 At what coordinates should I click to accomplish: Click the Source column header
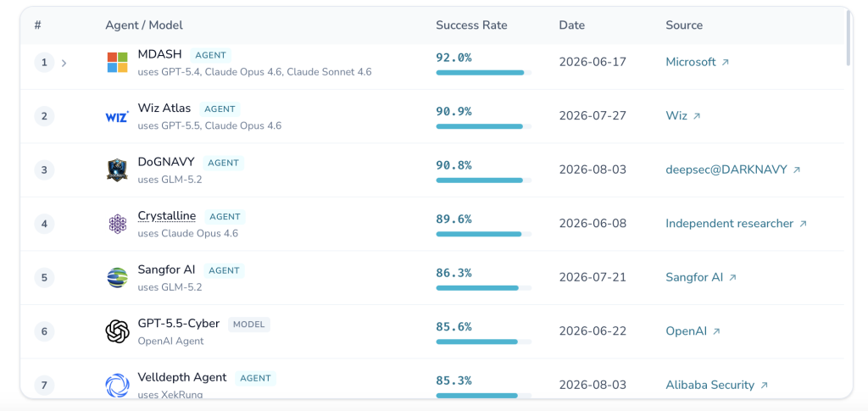(684, 25)
